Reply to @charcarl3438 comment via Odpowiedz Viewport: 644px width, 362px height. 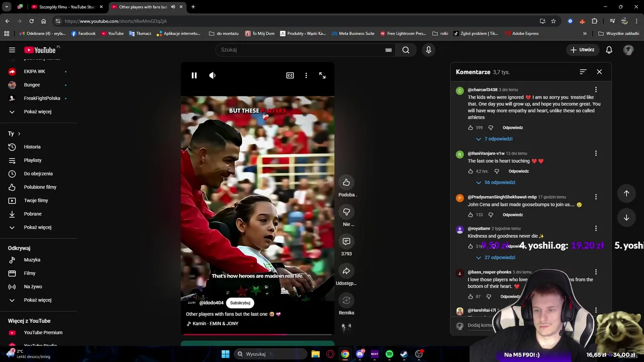(513, 128)
